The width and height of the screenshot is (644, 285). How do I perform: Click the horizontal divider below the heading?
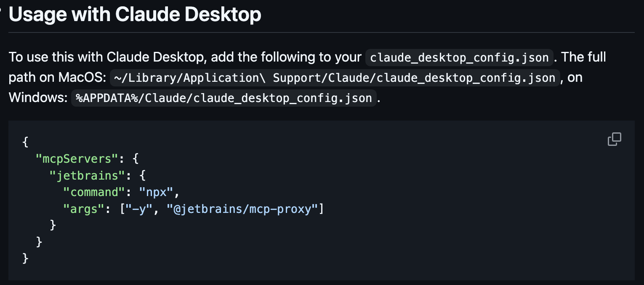pyautogui.click(x=322, y=30)
